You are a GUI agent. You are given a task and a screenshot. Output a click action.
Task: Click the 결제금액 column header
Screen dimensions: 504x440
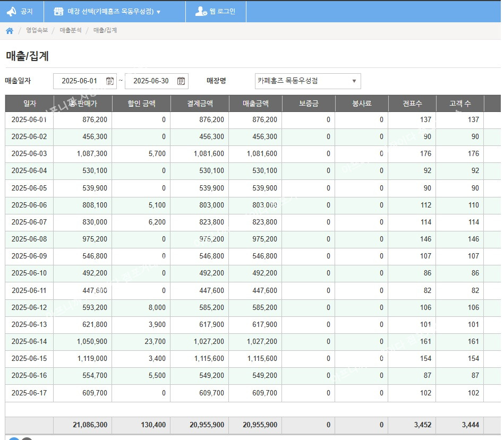coord(200,103)
